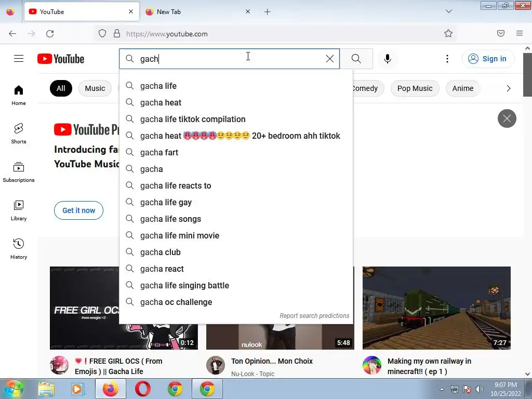Viewport: 532px width, 399px height.
Task: Choose suggestion 'gacha life gay'
Action: [x=236, y=202]
